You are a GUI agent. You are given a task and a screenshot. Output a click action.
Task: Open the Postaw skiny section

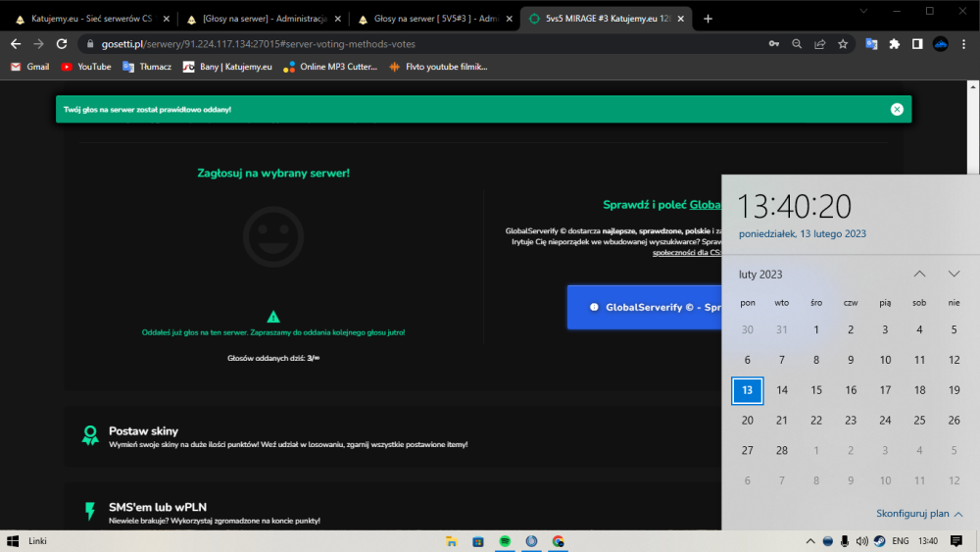[393, 436]
